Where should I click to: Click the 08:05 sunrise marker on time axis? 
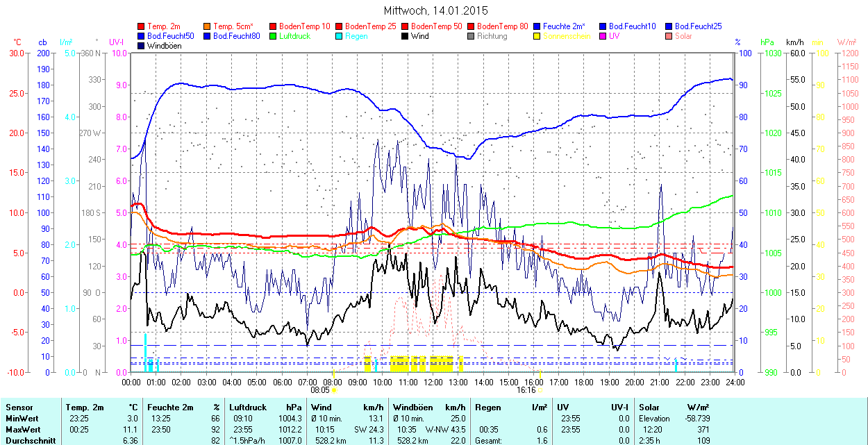coord(328,390)
